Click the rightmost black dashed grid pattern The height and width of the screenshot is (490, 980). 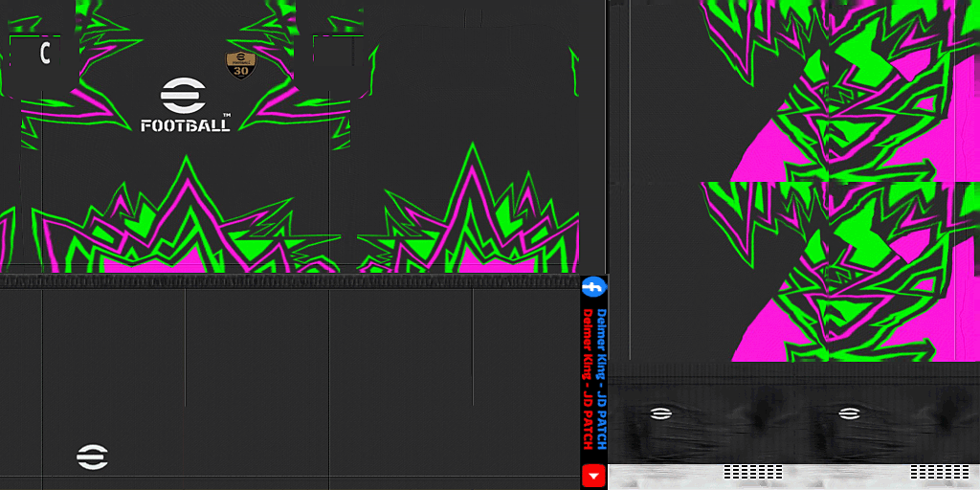click(940, 472)
